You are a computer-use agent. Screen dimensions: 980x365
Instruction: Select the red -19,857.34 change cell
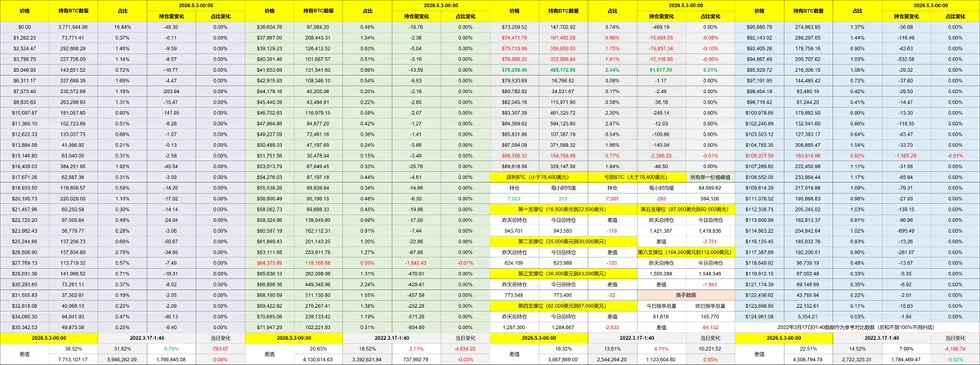tap(661, 47)
